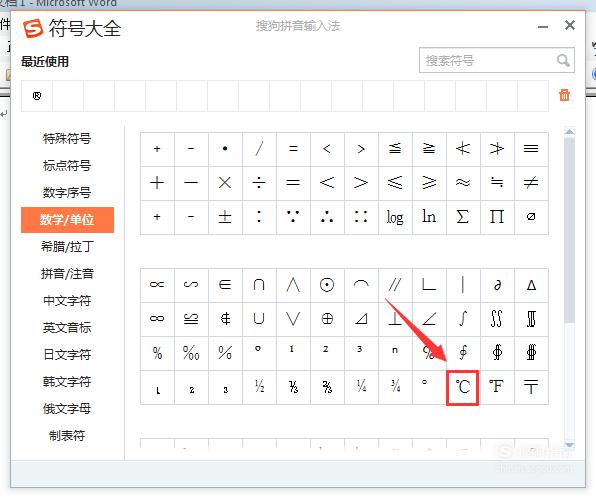
Task: Open the 数字序号 category
Action: tap(67, 193)
